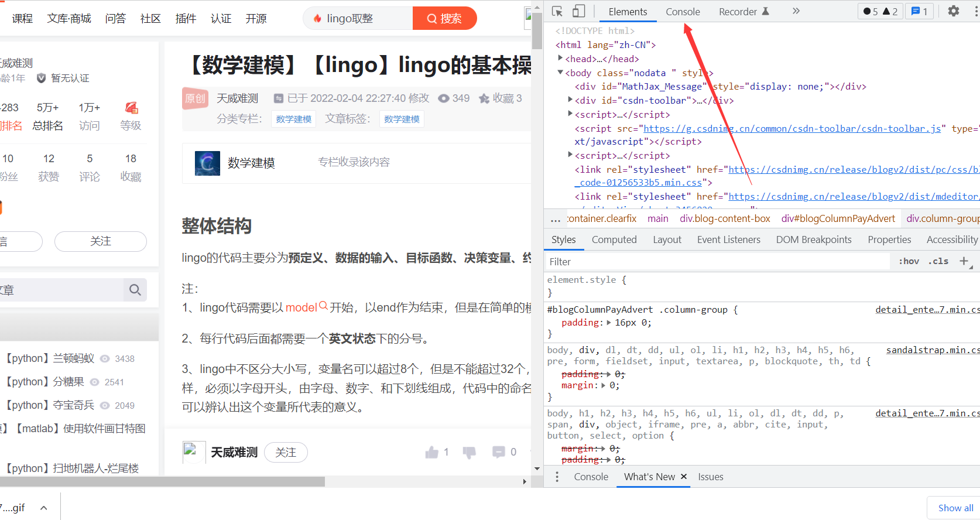The image size is (980, 520).
Task: Open the Properties tab
Action: point(889,240)
